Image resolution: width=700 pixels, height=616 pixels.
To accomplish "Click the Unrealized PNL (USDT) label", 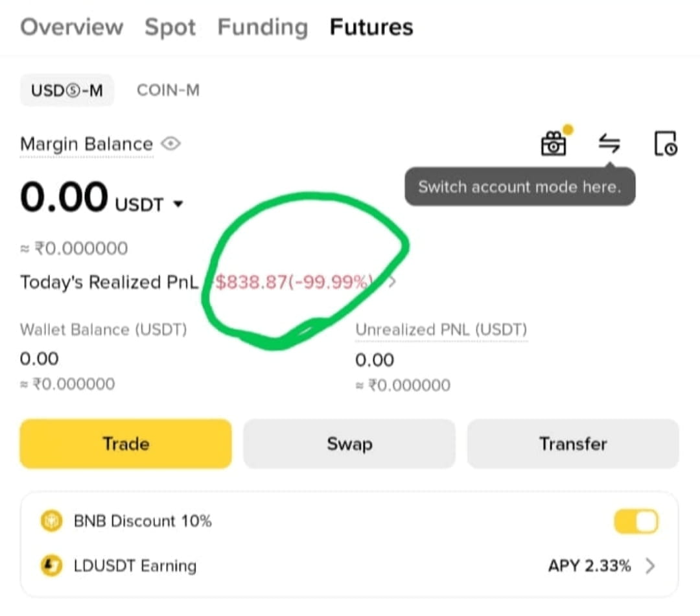I will 441,329.
